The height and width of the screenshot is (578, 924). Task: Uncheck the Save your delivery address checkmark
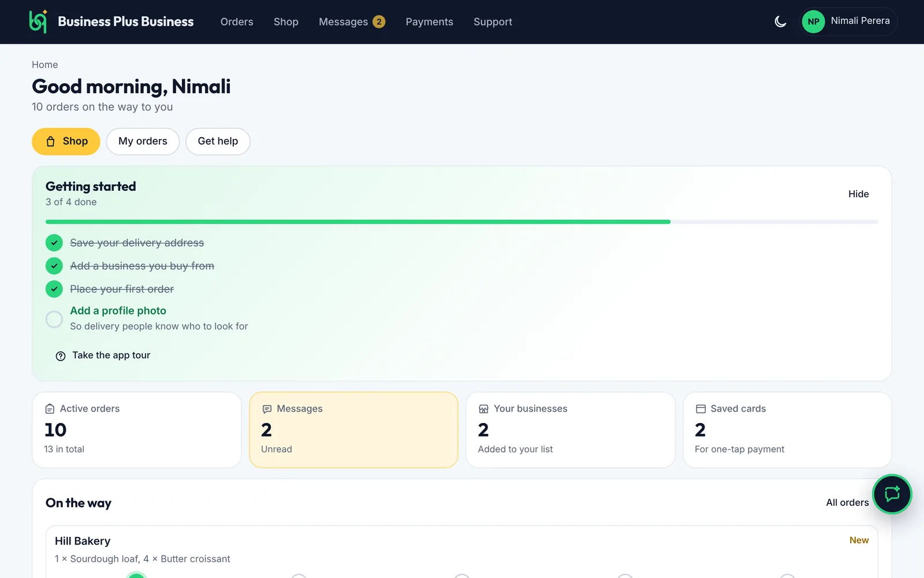click(x=54, y=243)
